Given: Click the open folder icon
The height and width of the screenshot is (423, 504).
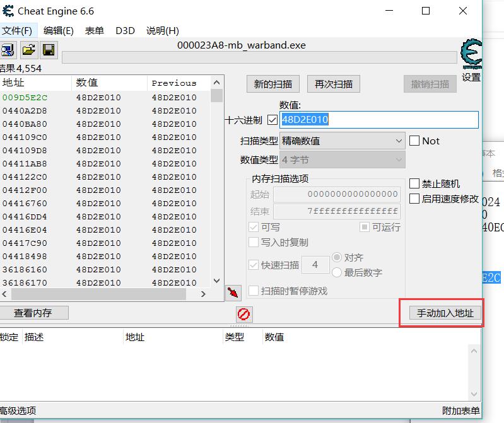Looking at the screenshot, I should [29, 50].
